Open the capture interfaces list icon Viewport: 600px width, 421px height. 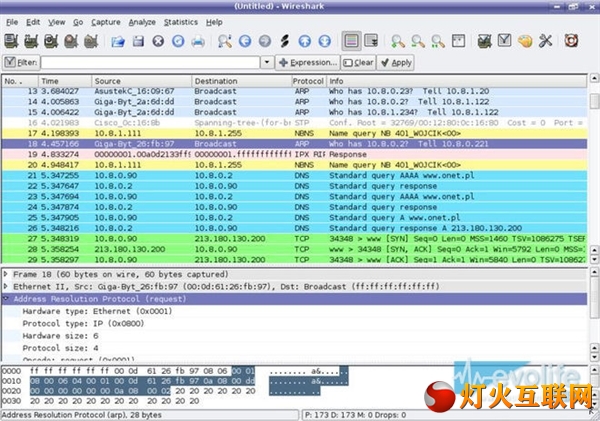[x=11, y=41]
